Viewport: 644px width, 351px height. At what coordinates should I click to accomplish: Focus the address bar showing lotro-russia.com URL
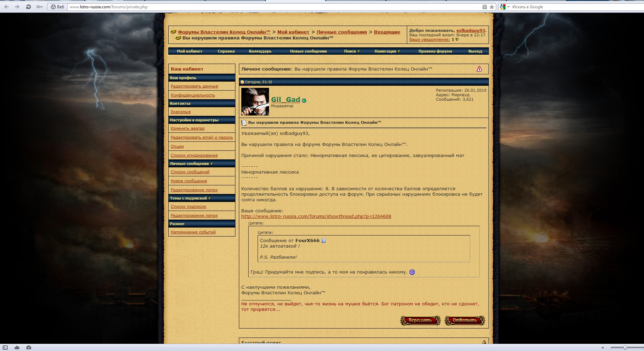tap(274, 7)
